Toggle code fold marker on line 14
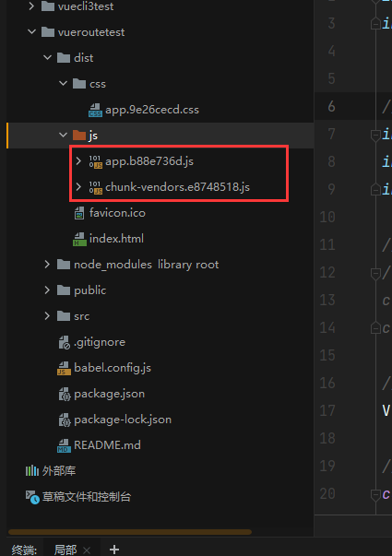This screenshot has width=392, height=556. pyautogui.click(x=375, y=328)
